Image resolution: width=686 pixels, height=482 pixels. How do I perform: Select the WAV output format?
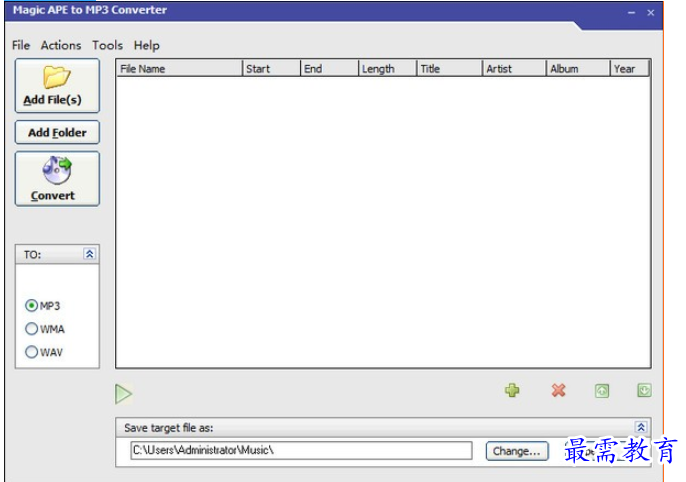[44, 352]
